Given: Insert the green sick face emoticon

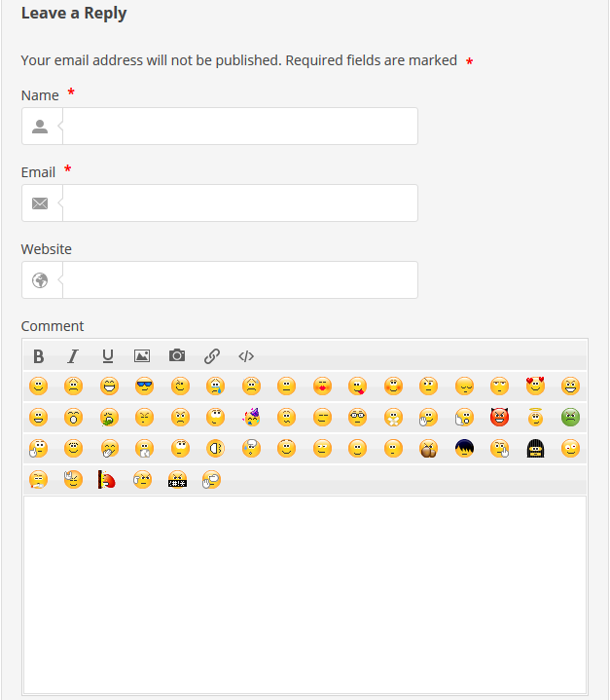Looking at the screenshot, I should pos(570,417).
